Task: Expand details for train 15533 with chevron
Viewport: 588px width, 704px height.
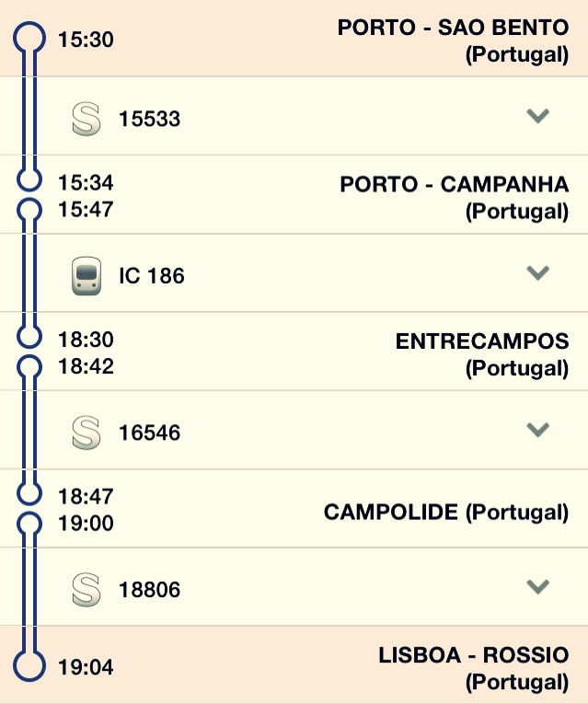Action: (x=537, y=116)
